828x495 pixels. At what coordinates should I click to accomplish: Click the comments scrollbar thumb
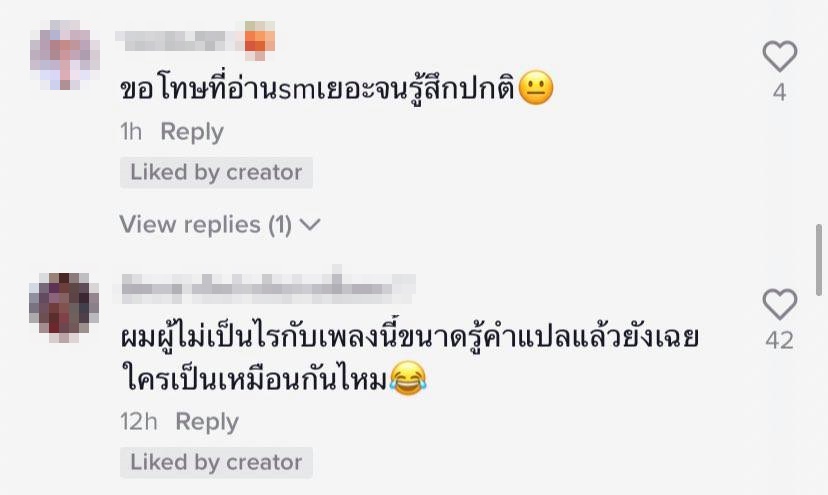click(819, 259)
